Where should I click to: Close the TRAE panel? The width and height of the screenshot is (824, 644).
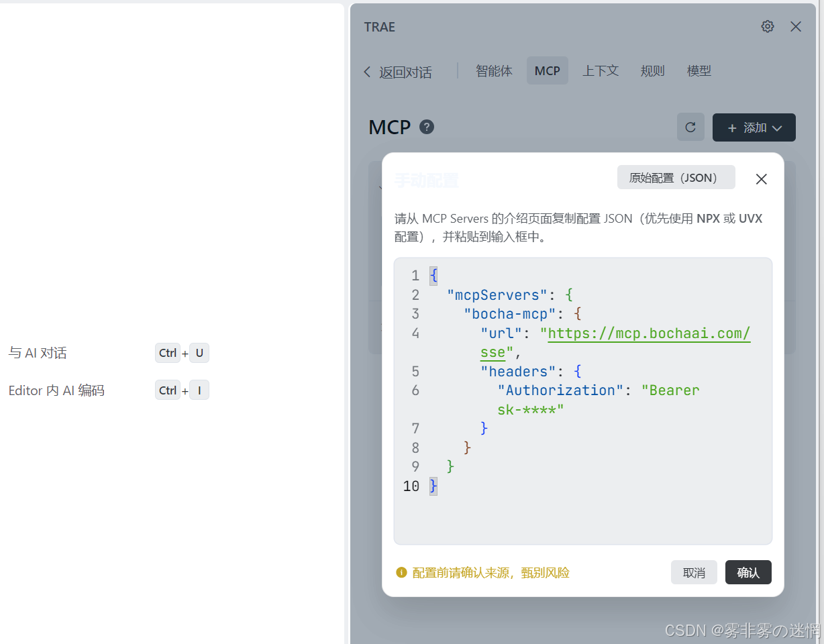click(x=796, y=26)
